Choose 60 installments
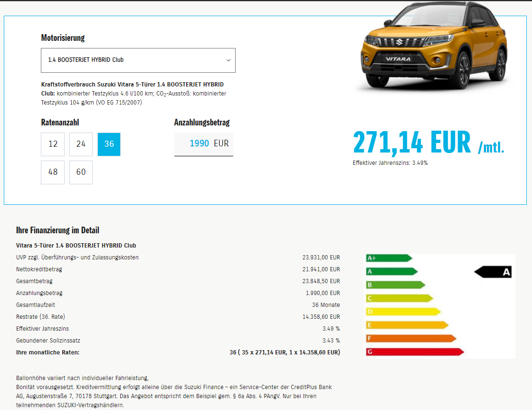The width and height of the screenshot is (532, 410). point(81,172)
